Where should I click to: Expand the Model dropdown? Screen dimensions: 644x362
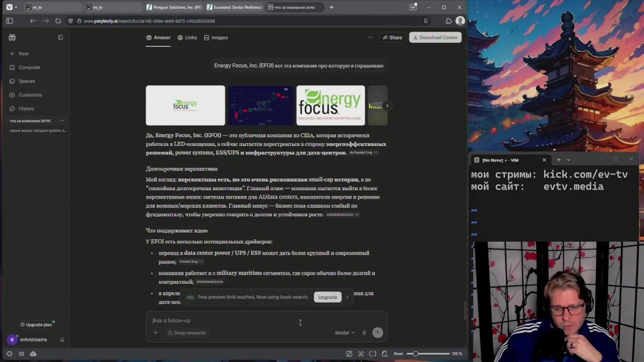click(x=345, y=332)
